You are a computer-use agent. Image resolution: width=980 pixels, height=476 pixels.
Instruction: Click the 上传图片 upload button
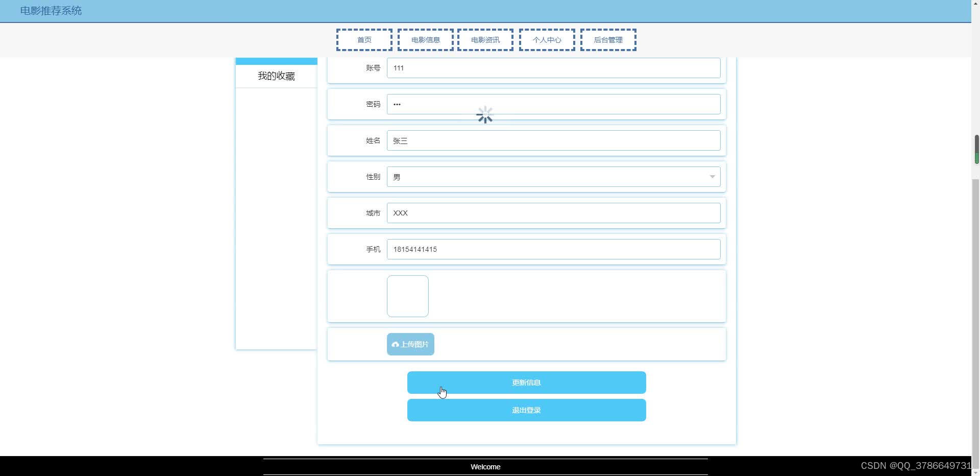click(410, 344)
